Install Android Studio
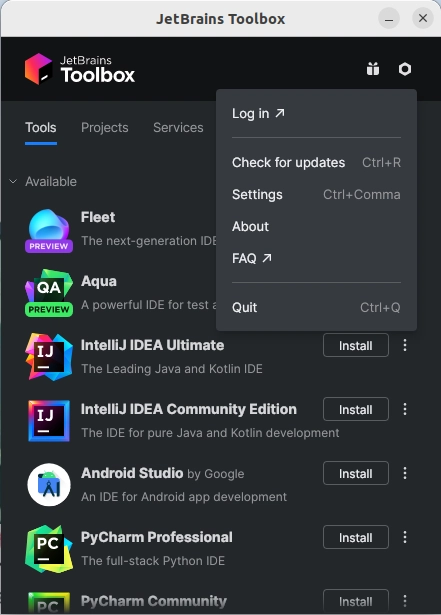Screen dimensions: 441x615 (x=356, y=473)
